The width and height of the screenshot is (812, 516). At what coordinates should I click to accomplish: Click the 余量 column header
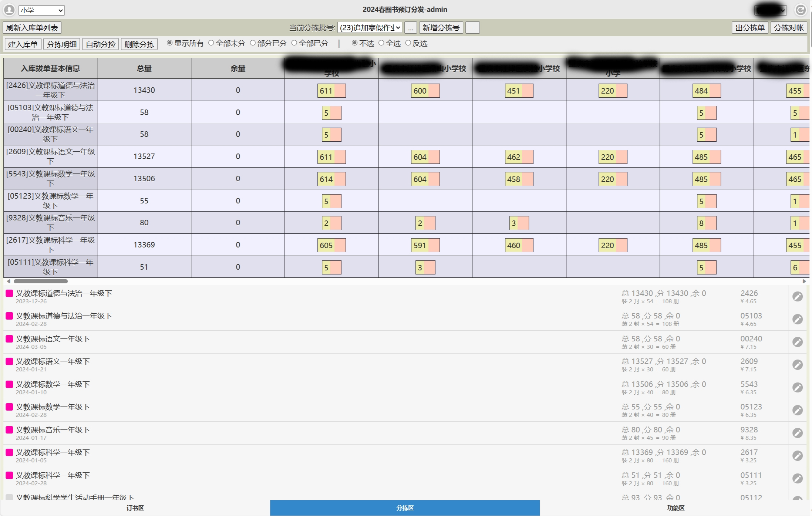(x=238, y=68)
